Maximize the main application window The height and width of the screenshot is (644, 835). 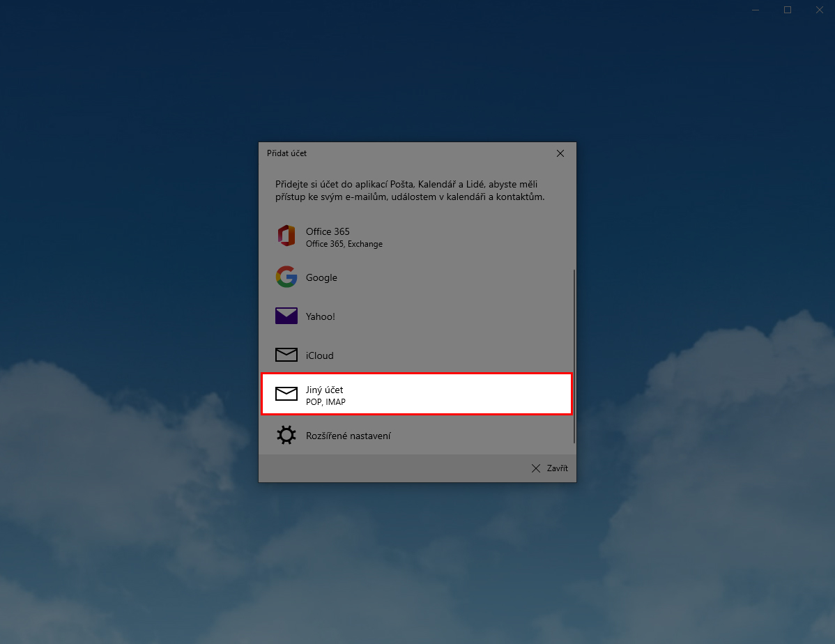[787, 10]
